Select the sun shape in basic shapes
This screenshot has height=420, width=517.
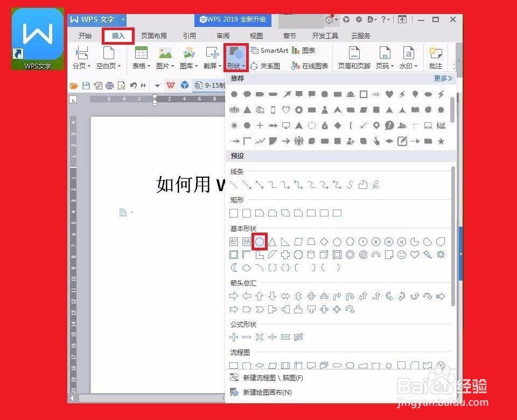click(x=441, y=255)
